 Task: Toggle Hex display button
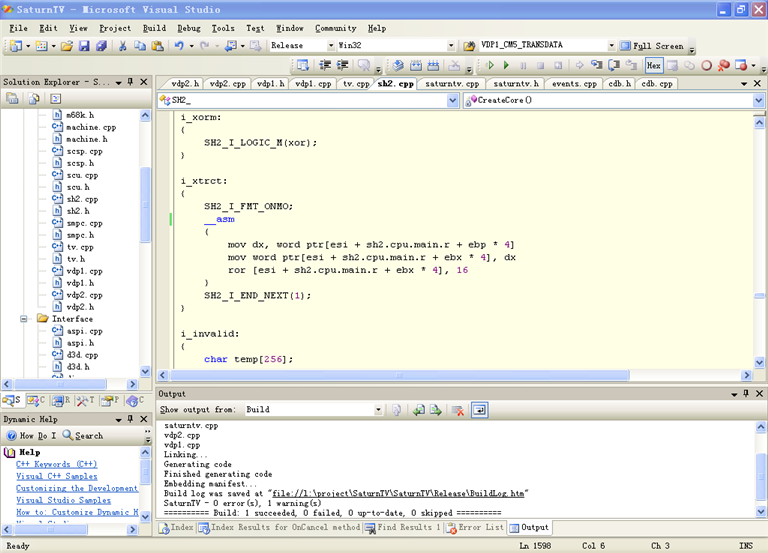click(x=653, y=65)
